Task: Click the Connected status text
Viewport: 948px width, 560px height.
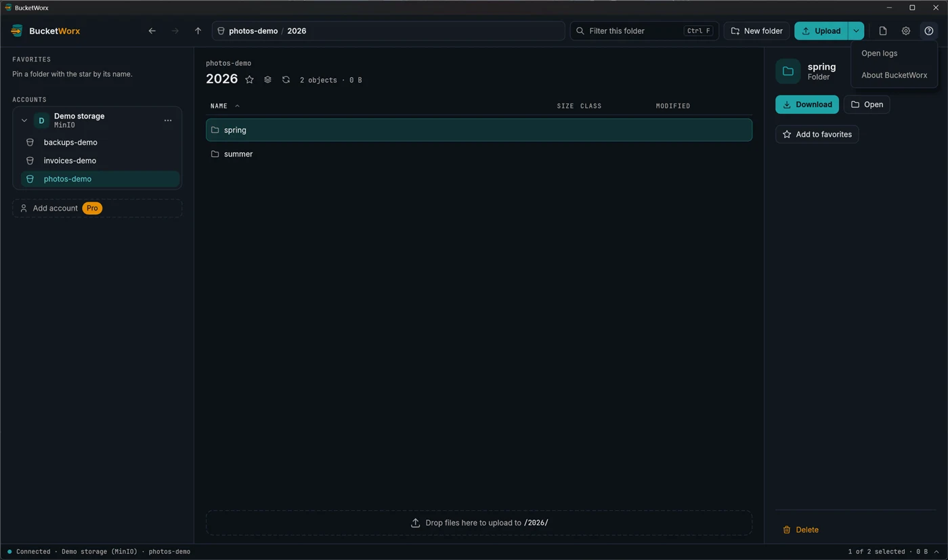Action: pos(33,552)
